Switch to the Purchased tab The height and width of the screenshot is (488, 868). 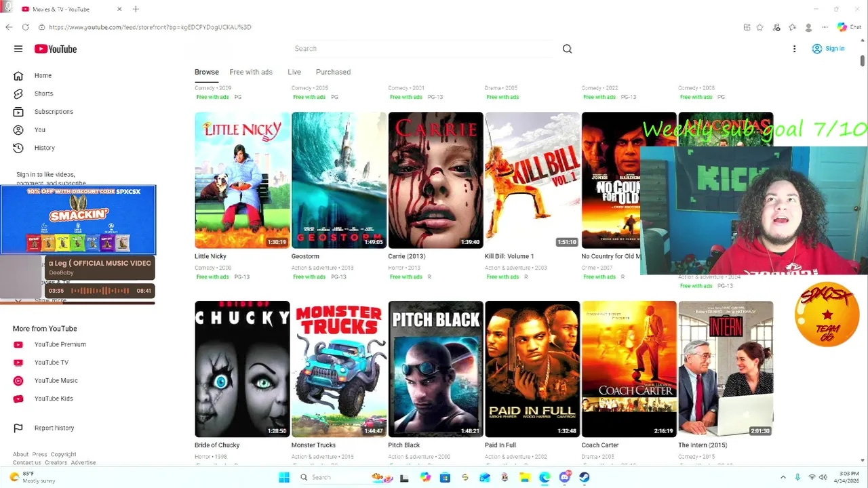click(333, 72)
